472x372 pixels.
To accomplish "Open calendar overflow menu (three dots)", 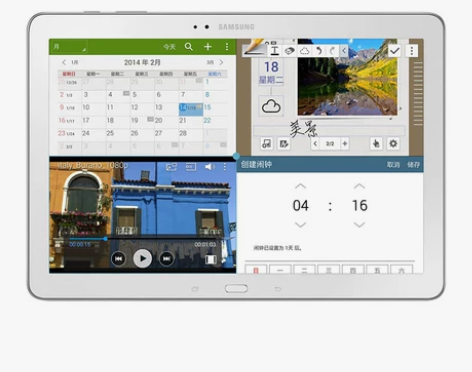I will 227,47.
